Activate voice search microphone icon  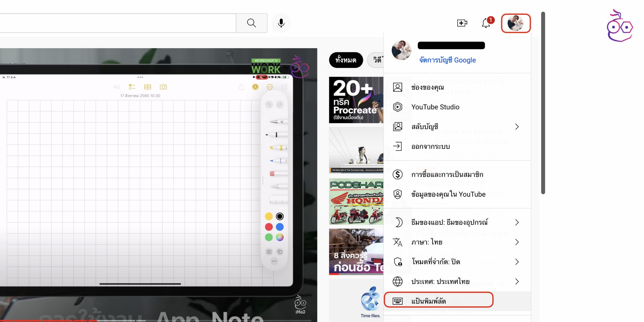(x=281, y=23)
